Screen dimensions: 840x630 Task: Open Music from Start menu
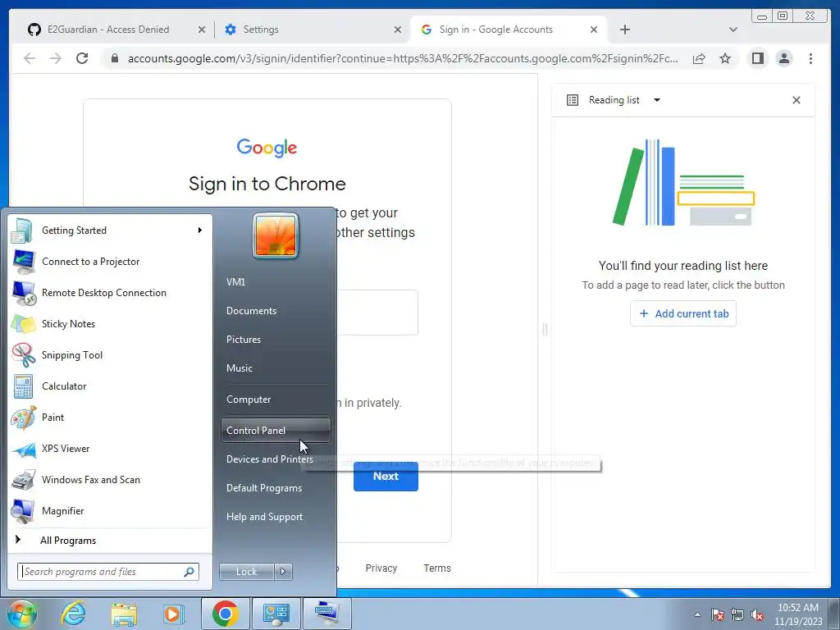pos(276,368)
